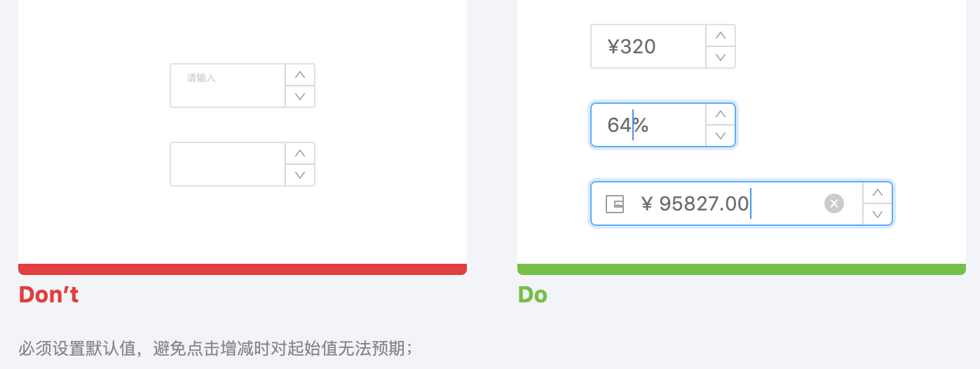Image resolution: width=980 pixels, height=369 pixels.
Task: Click up arrow on ¥320 stepper
Action: [x=721, y=36]
